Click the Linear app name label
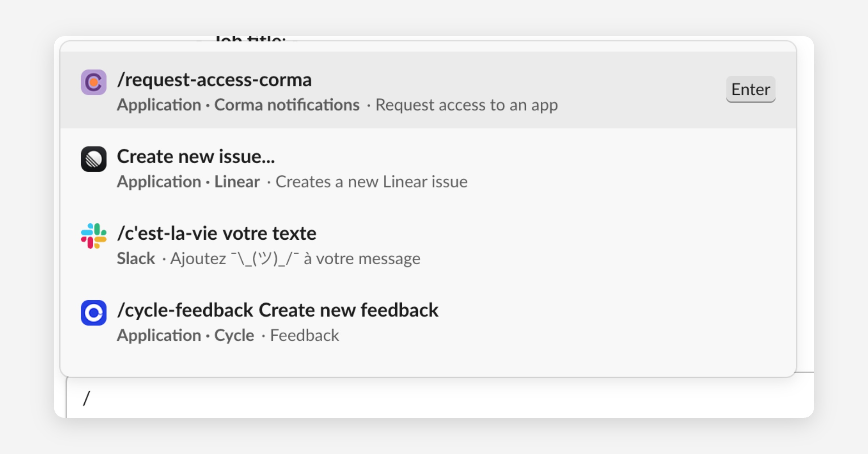The width and height of the screenshot is (868, 454). 237,182
